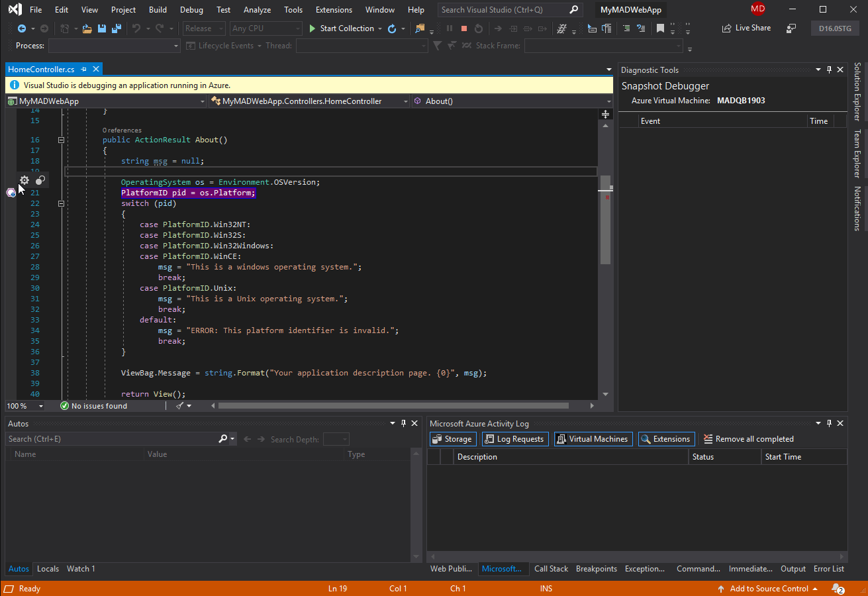Click the Undo arrow icon
This screenshot has height=596, width=868.
pos(136,28)
